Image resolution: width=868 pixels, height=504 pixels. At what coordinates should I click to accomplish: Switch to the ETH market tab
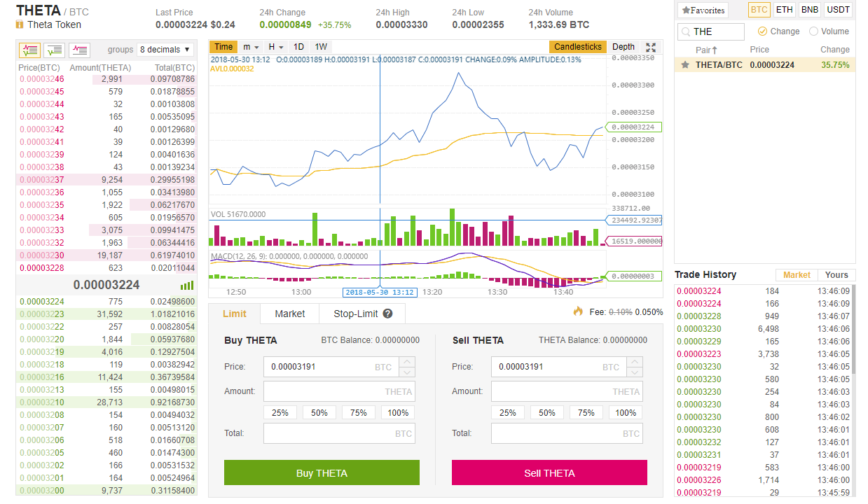pos(784,10)
